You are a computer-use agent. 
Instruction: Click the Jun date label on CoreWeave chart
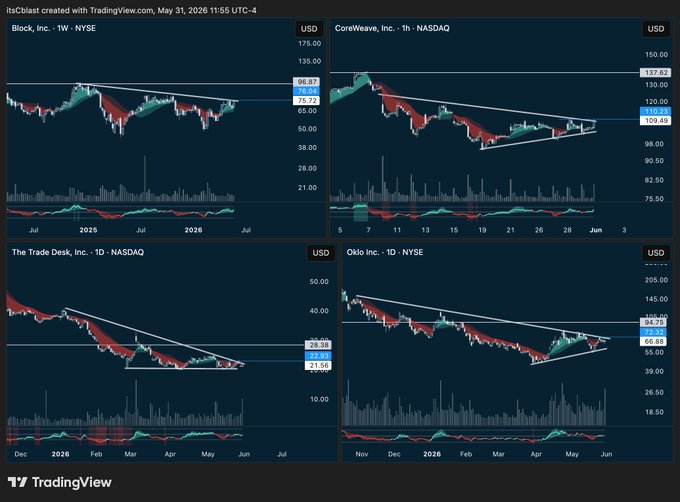595,230
